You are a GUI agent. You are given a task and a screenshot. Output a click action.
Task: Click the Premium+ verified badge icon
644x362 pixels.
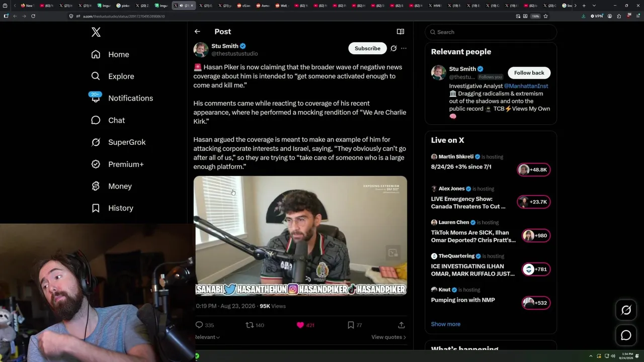96,164
